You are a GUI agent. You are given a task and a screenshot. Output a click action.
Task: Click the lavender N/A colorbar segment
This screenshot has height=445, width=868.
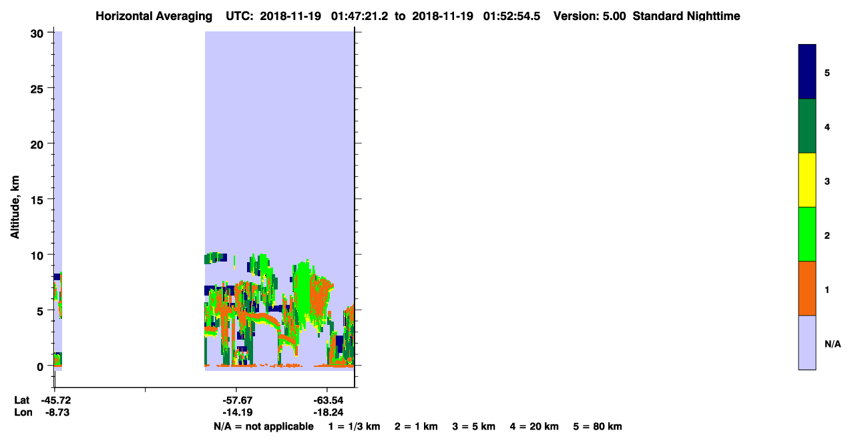pyautogui.click(x=807, y=342)
